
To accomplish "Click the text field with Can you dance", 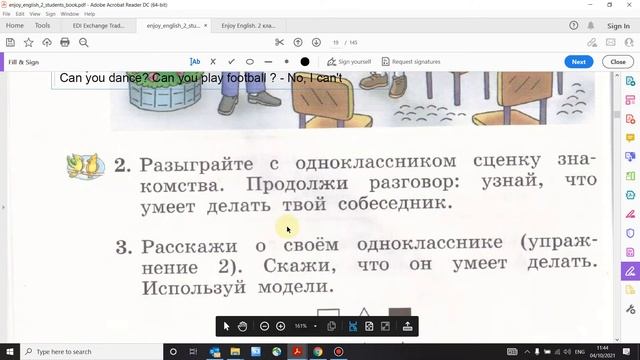I will tap(201, 78).
